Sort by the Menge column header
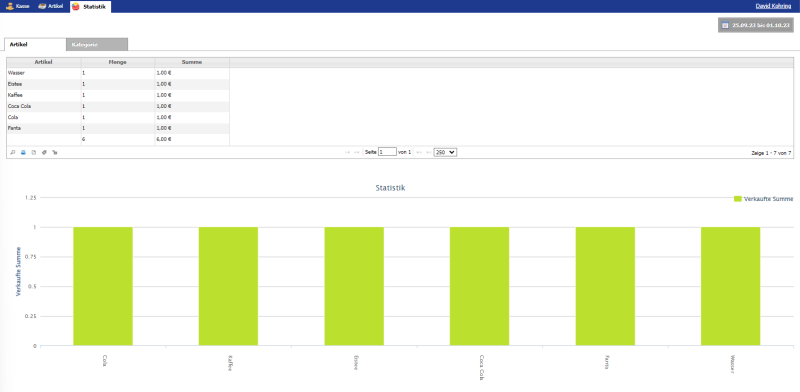The image size is (800, 392). click(118, 62)
